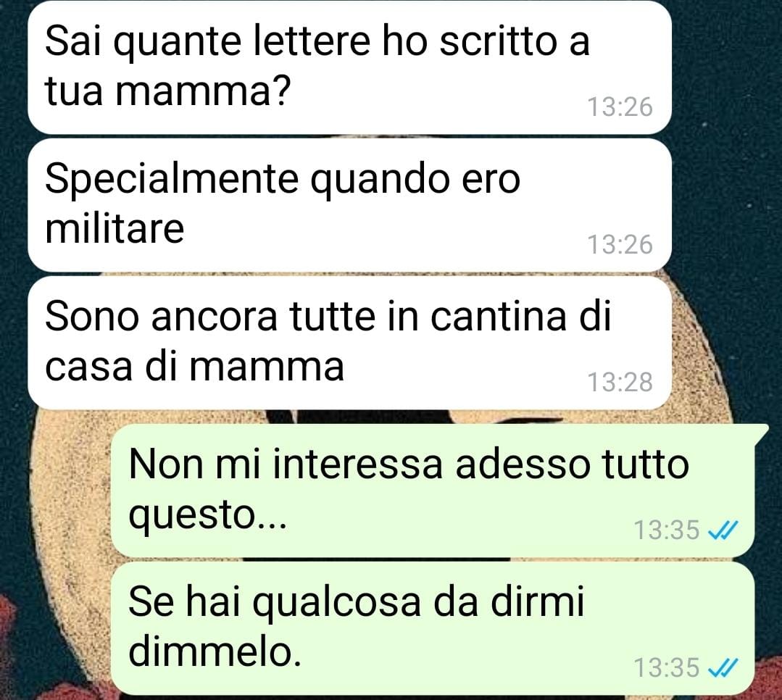782x700 pixels.
Task: Tap the 'Se hai qualcosa da dirmi dimmelo' message
Action: point(433,628)
